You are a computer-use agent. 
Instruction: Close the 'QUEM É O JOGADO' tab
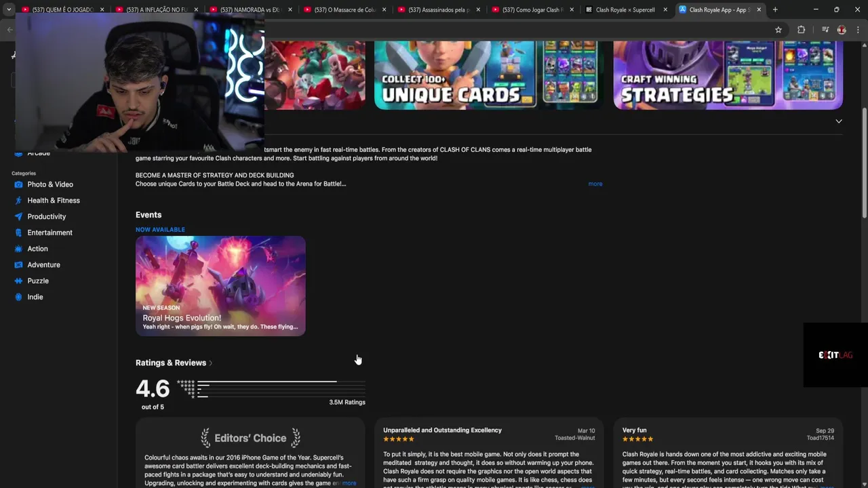pos(102,9)
